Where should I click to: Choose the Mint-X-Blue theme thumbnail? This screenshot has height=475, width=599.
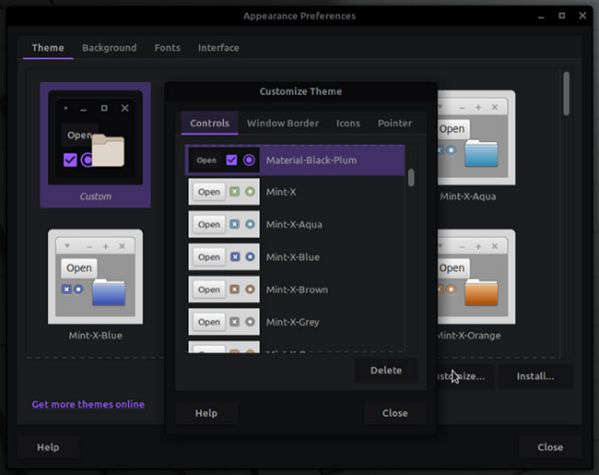96,285
